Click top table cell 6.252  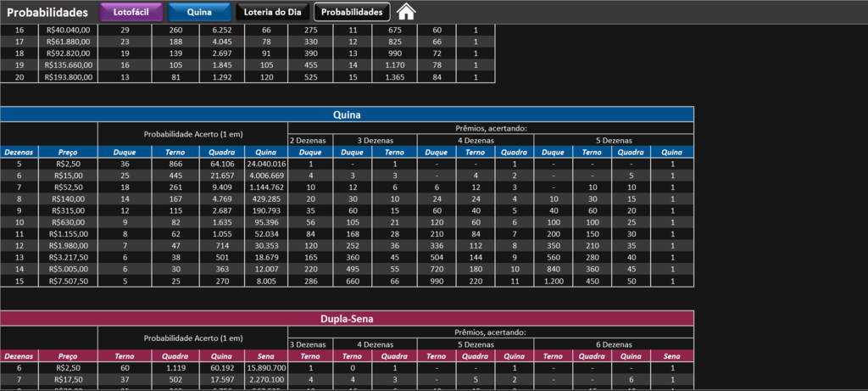[x=222, y=30]
